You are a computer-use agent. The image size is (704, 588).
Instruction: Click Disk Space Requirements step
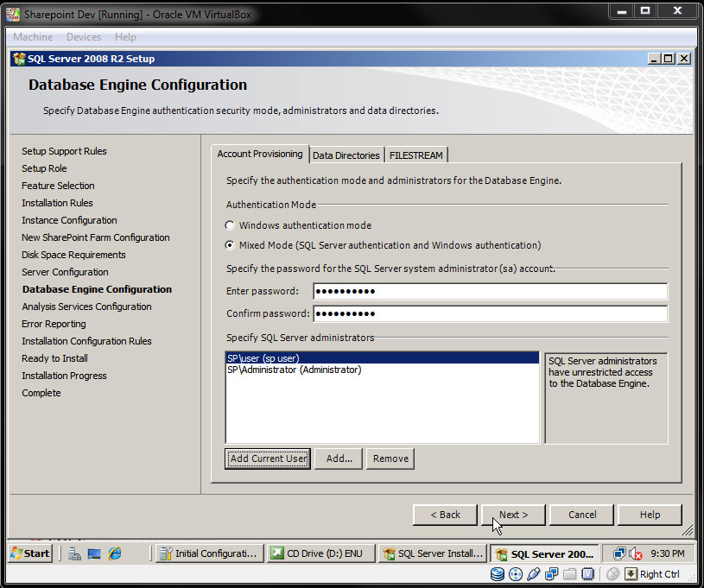tap(73, 255)
